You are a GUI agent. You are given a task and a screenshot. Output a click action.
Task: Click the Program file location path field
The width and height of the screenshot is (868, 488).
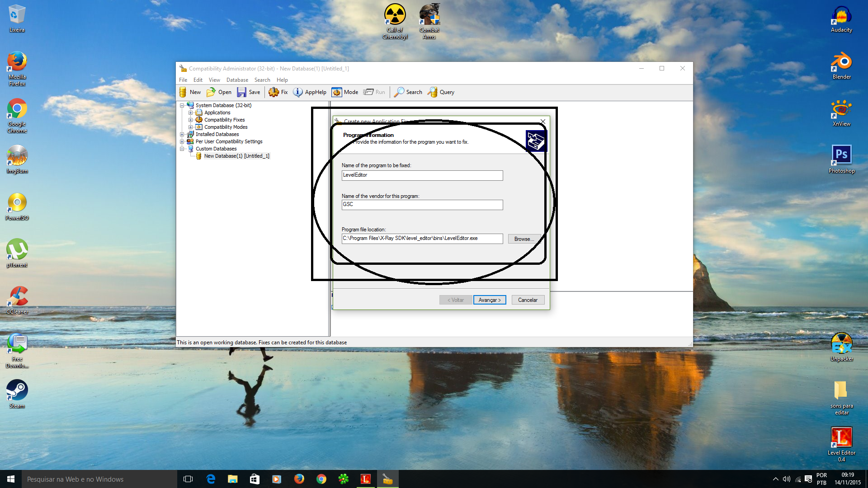click(x=422, y=239)
